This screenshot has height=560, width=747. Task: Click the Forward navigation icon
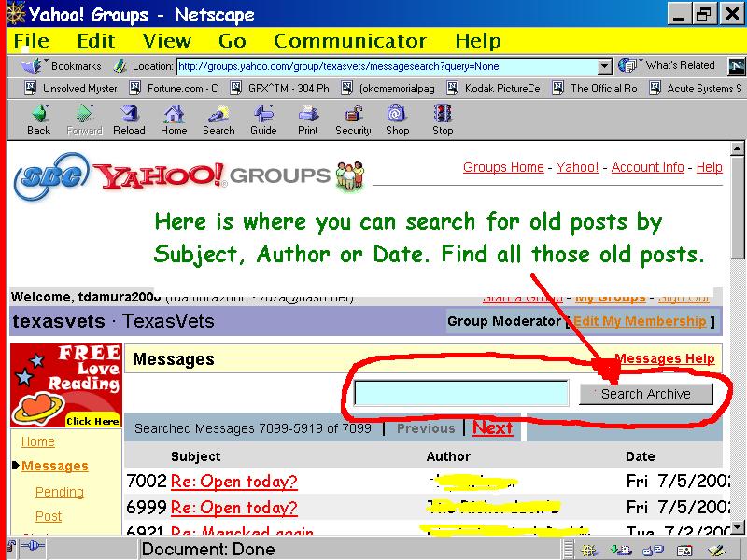click(84, 120)
